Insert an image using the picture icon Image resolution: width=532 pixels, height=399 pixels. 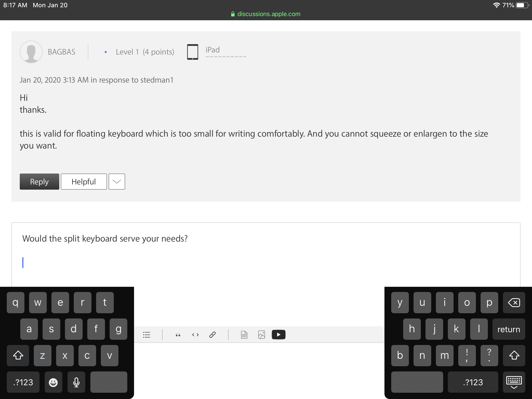pos(262,335)
